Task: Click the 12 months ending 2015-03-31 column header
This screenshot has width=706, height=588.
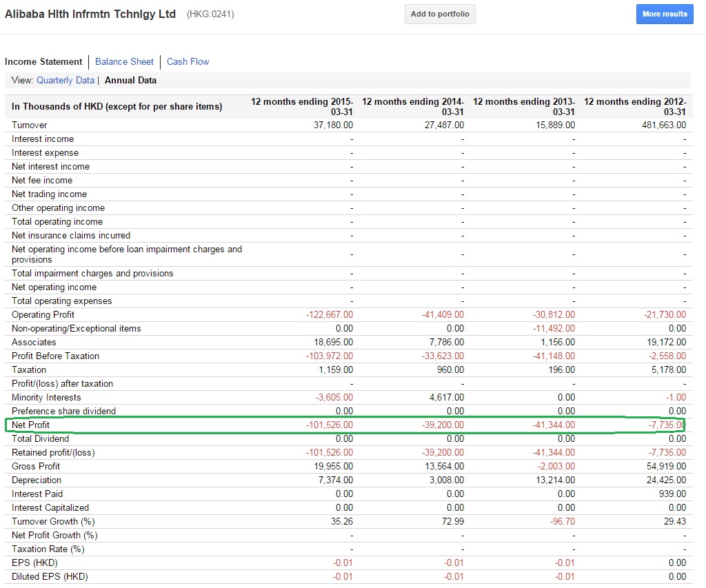Action: (302, 107)
